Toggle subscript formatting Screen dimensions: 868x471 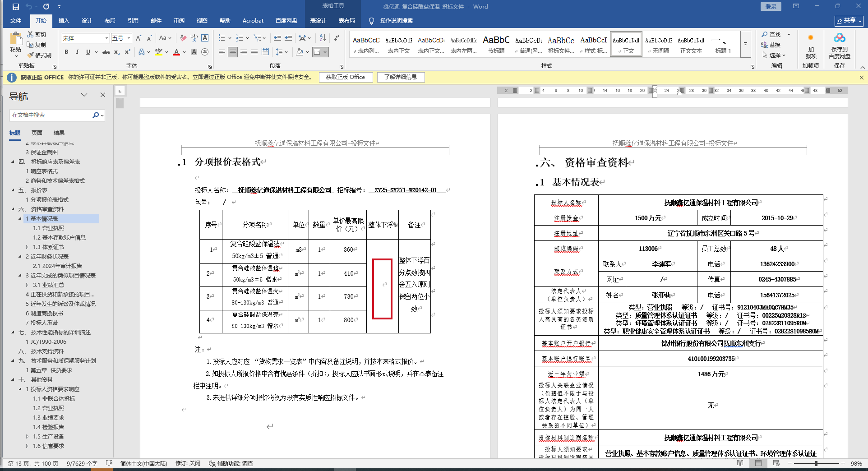pyautogui.click(x=117, y=52)
